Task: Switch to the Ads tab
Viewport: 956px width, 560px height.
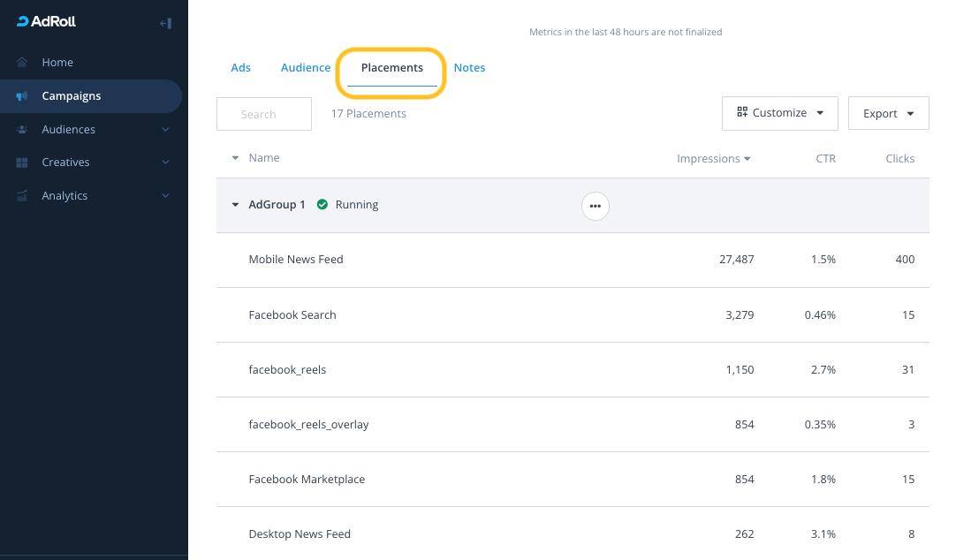Action: coord(240,68)
